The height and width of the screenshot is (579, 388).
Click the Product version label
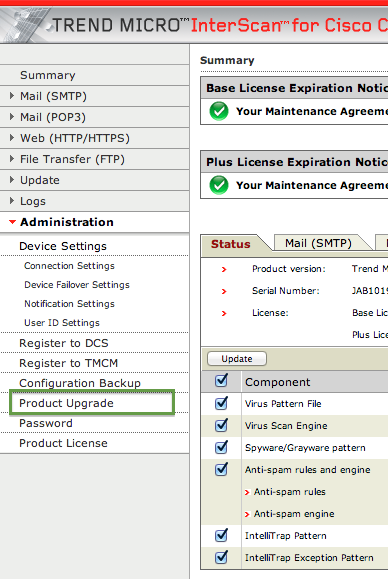[x=289, y=269]
